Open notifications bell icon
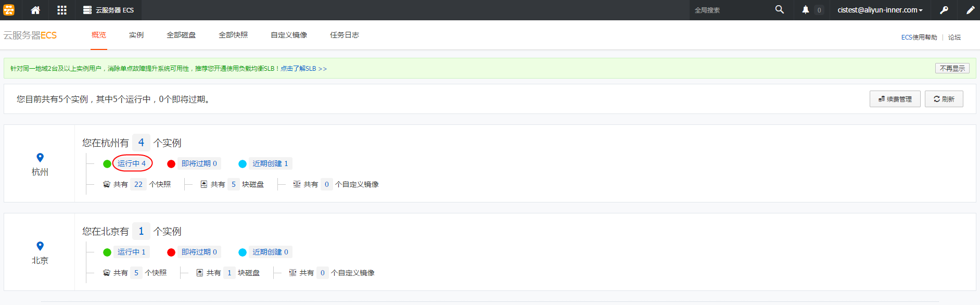The width and height of the screenshot is (980, 305). point(806,10)
